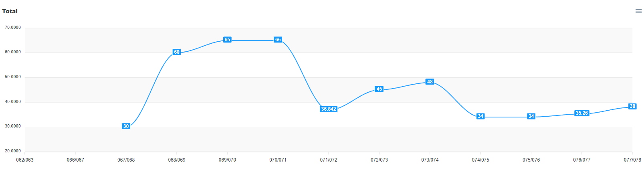Image resolution: width=644 pixels, height=176 pixels.
Task: Click the data point labeled 60
Action: click(177, 52)
